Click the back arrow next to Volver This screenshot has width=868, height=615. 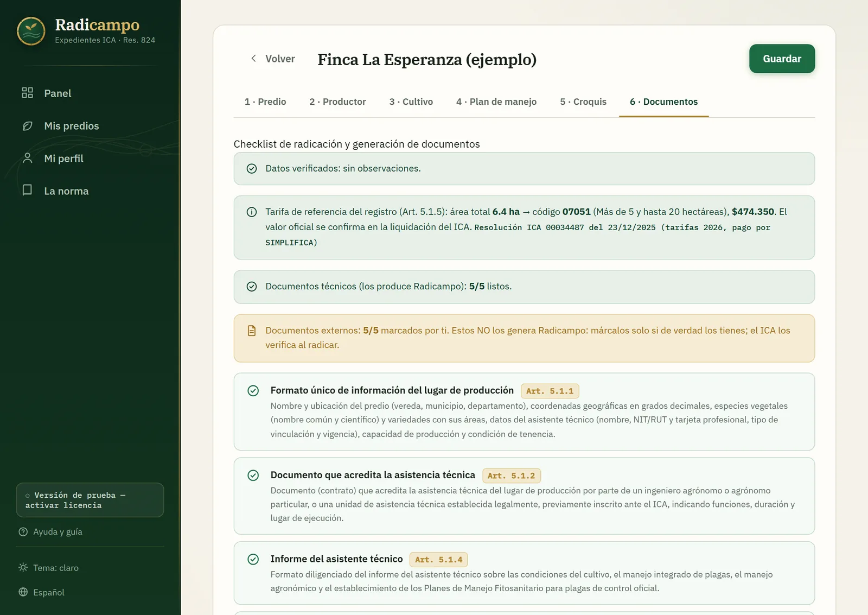click(253, 58)
